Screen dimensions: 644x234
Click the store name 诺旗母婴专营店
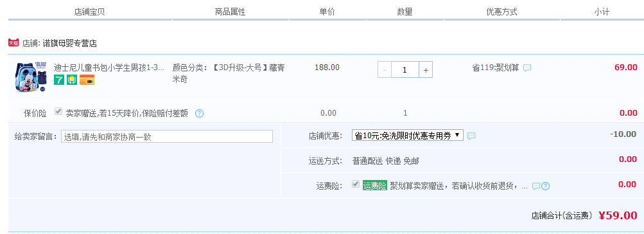(70, 43)
